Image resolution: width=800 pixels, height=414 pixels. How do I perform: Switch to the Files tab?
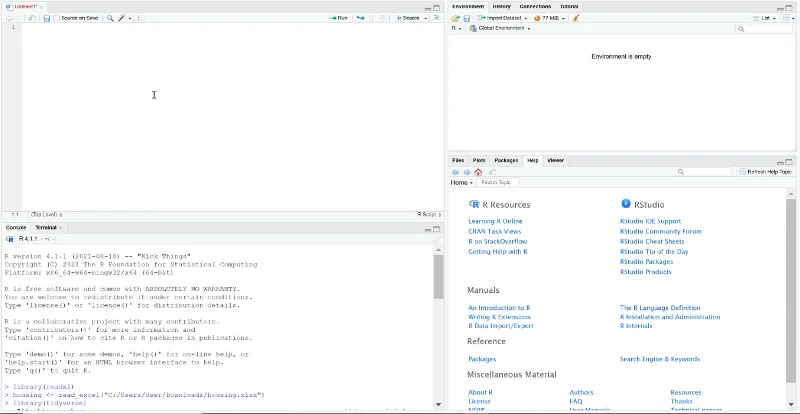click(458, 160)
